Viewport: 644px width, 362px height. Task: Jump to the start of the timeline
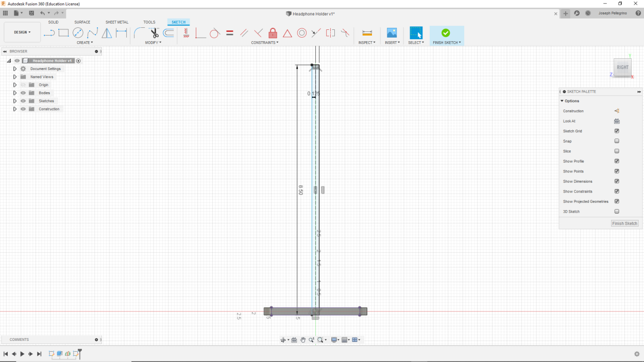[x=6, y=354]
